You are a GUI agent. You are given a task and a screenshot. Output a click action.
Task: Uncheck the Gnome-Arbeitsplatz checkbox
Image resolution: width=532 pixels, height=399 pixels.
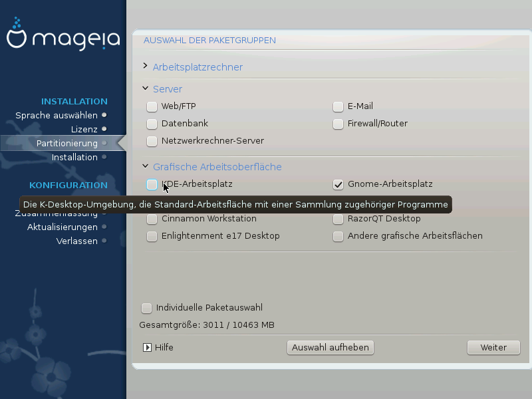pyautogui.click(x=338, y=185)
